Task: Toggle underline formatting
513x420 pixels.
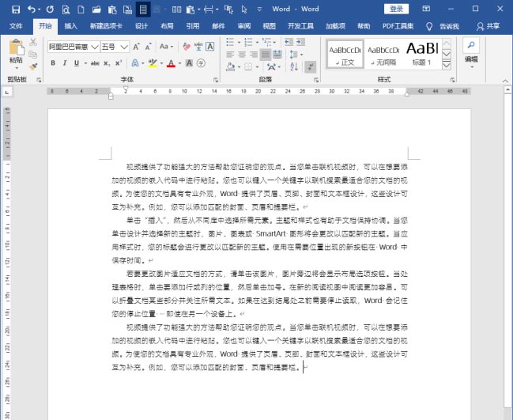Action: point(77,62)
